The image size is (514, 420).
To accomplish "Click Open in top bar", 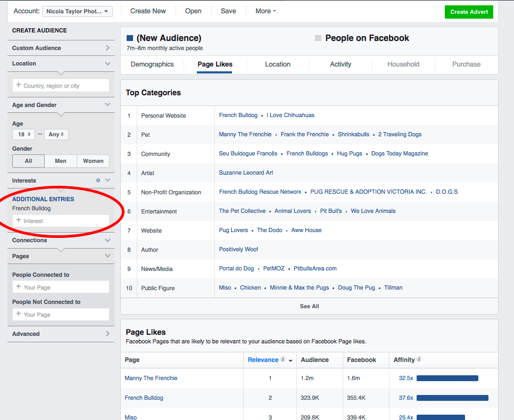I will (x=193, y=11).
